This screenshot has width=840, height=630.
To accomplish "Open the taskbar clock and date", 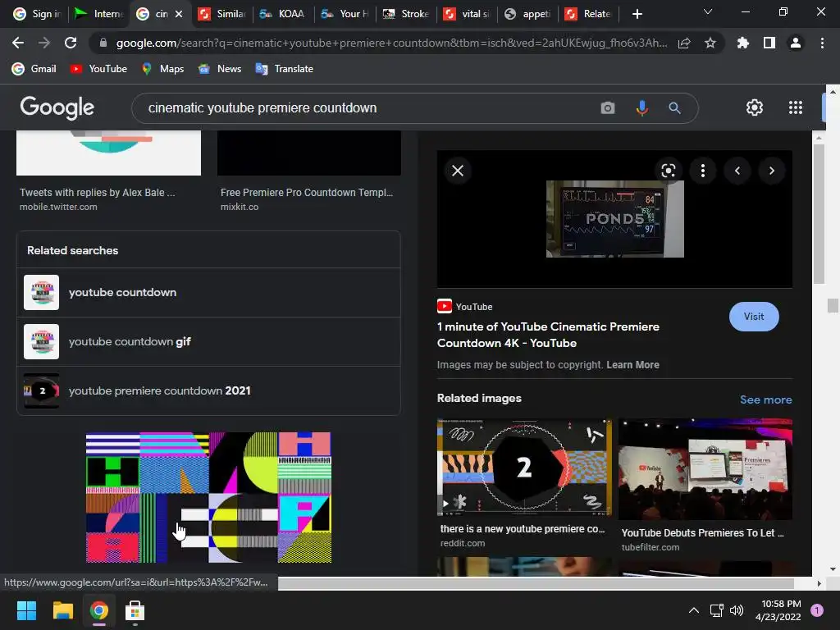I will coord(778,610).
